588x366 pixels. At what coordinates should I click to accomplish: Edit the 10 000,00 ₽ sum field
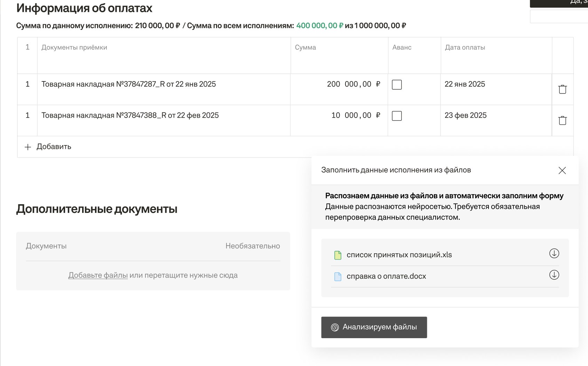355,116
